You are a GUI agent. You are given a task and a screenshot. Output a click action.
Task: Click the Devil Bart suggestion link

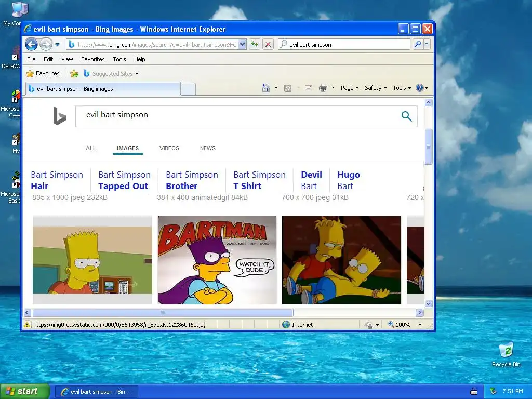click(311, 180)
